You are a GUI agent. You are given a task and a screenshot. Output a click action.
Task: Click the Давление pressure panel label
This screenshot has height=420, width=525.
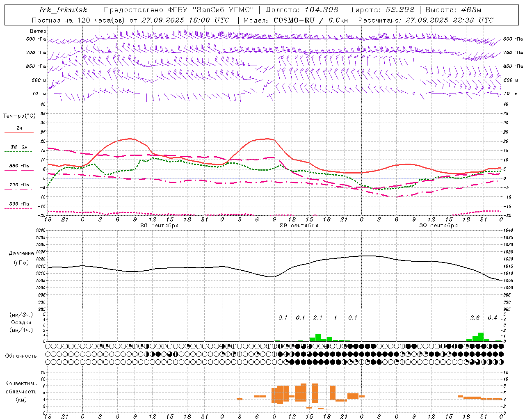21,253
